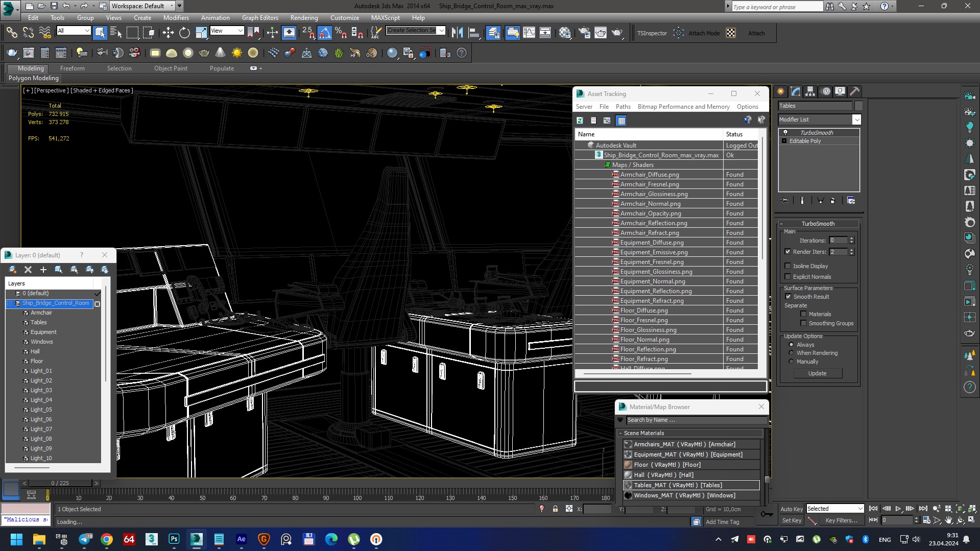Open the selection filter All dropdown
Image resolution: width=980 pixels, height=551 pixels.
[74, 31]
